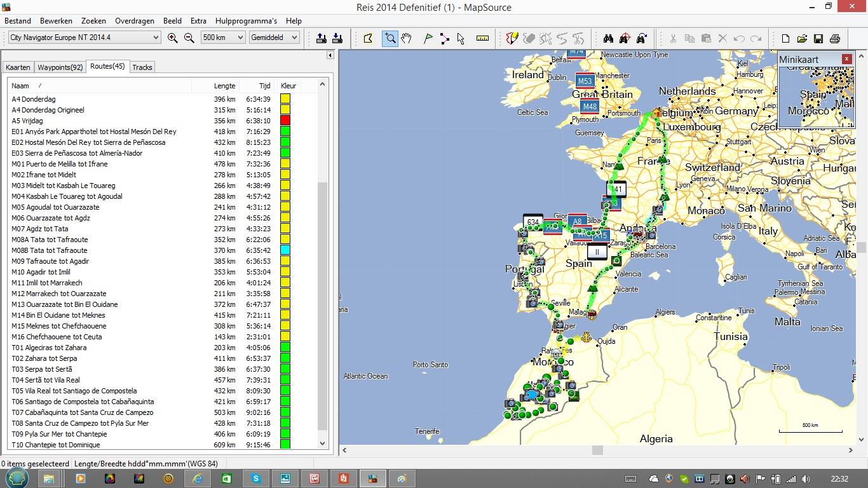868x488 pixels.
Task: Select the route tool icon
Action: tap(444, 39)
